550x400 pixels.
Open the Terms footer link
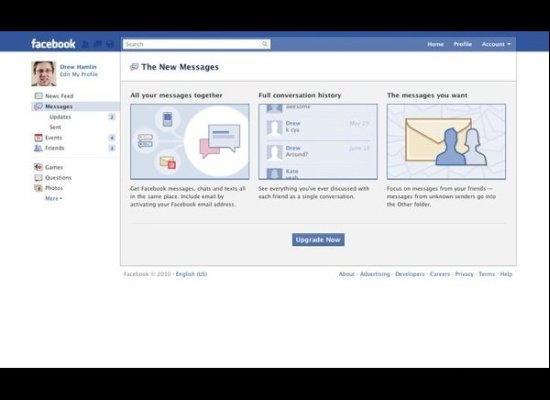(x=487, y=274)
